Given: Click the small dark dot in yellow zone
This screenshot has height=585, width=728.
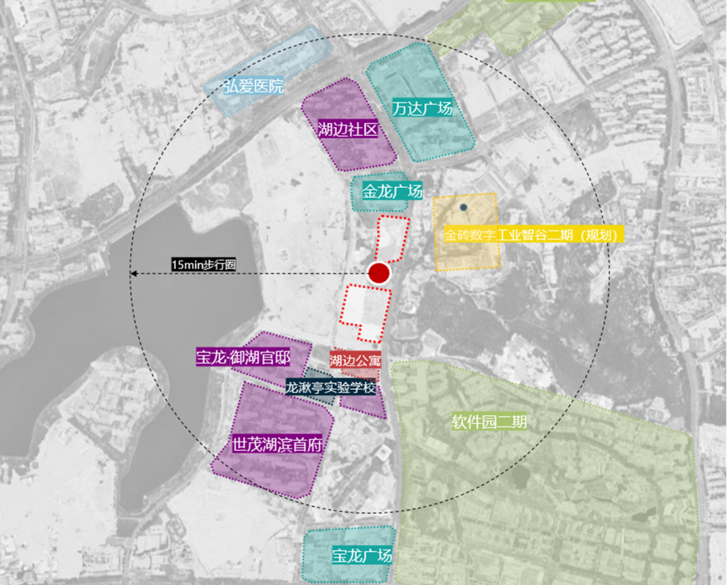Looking at the screenshot, I should tap(464, 207).
